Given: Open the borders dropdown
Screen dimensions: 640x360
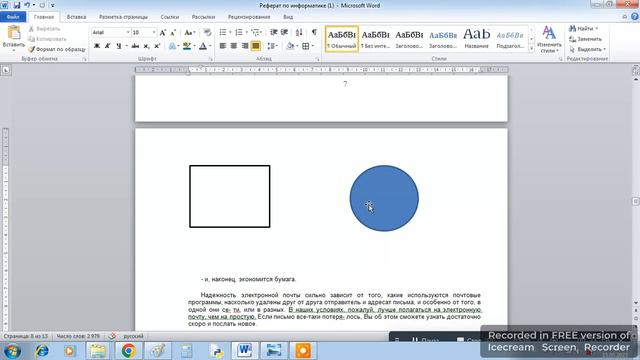Looking at the screenshot, I should coord(313,46).
